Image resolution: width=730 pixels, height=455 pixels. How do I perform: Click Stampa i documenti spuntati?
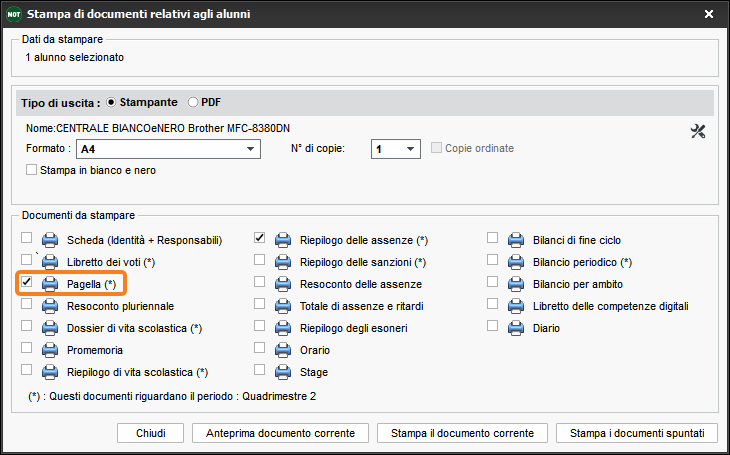pos(637,433)
